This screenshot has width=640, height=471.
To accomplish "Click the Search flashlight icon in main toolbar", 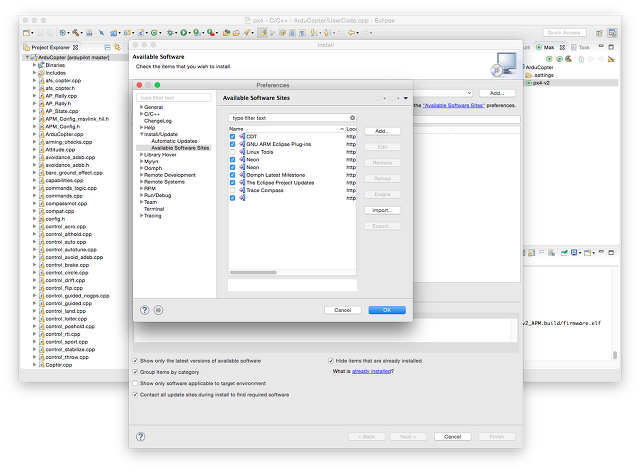I will coord(247,33).
